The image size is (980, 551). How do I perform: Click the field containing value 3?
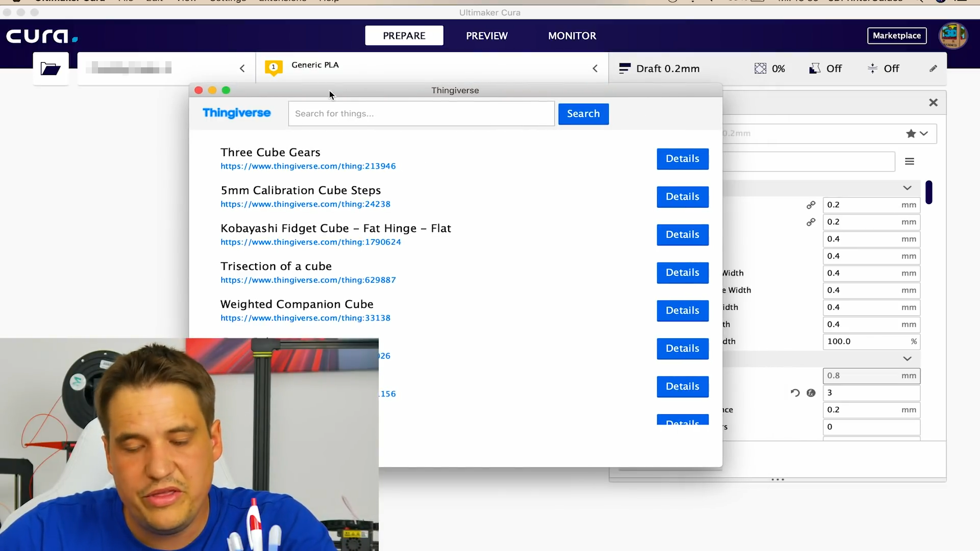tap(871, 393)
